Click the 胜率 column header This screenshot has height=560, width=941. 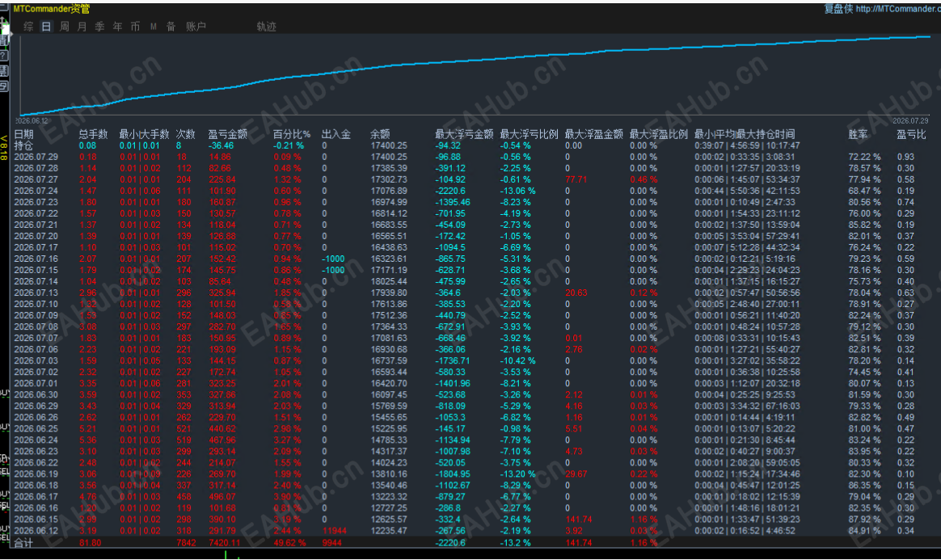coord(859,134)
